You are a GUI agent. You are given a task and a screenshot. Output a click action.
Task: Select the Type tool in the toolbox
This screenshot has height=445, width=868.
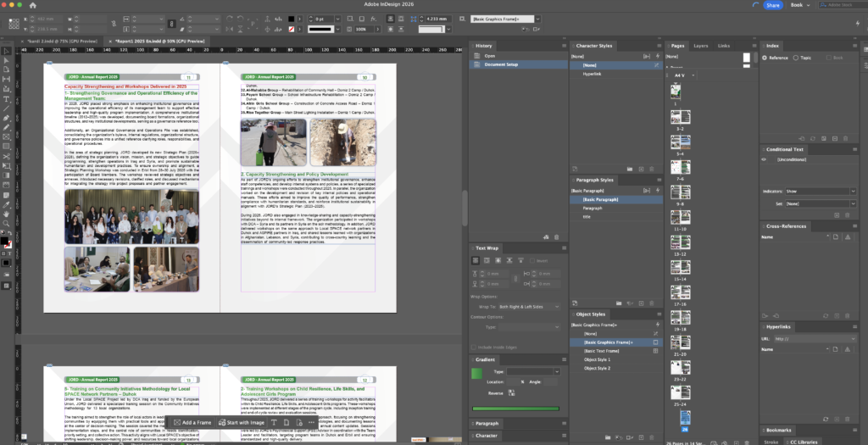6,98
